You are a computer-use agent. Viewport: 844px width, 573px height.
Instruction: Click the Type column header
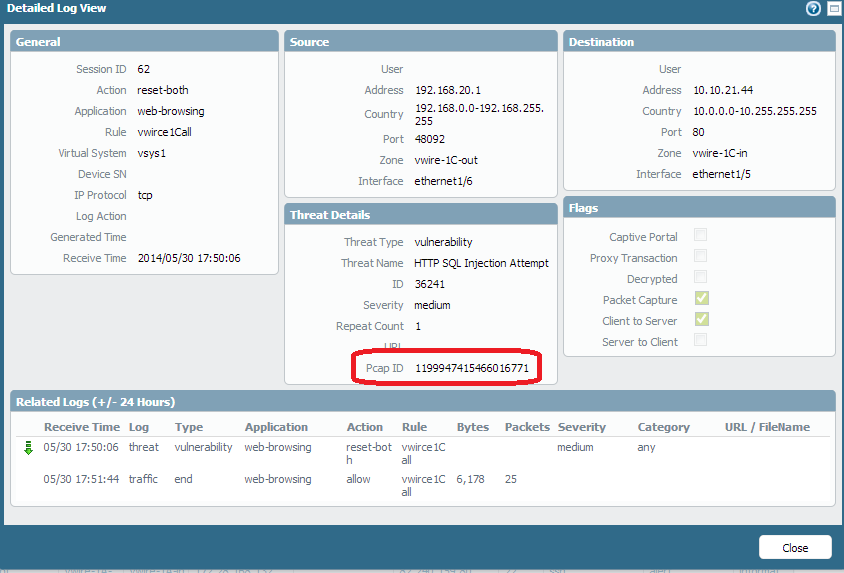[189, 427]
